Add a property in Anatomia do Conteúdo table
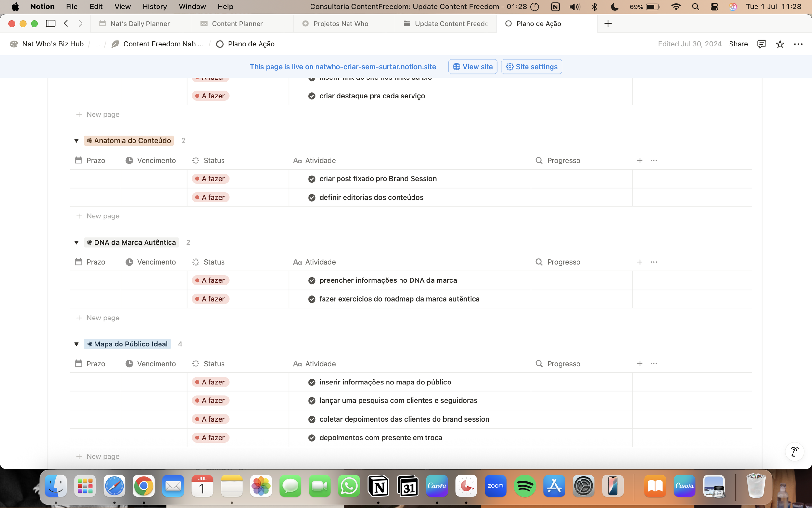The image size is (812, 508). [640, 161]
